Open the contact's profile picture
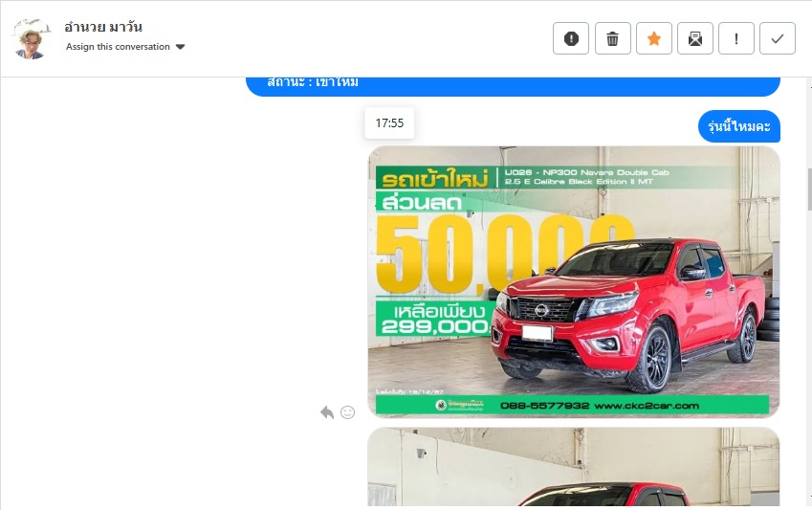This screenshot has width=812, height=510. click(31, 38)
